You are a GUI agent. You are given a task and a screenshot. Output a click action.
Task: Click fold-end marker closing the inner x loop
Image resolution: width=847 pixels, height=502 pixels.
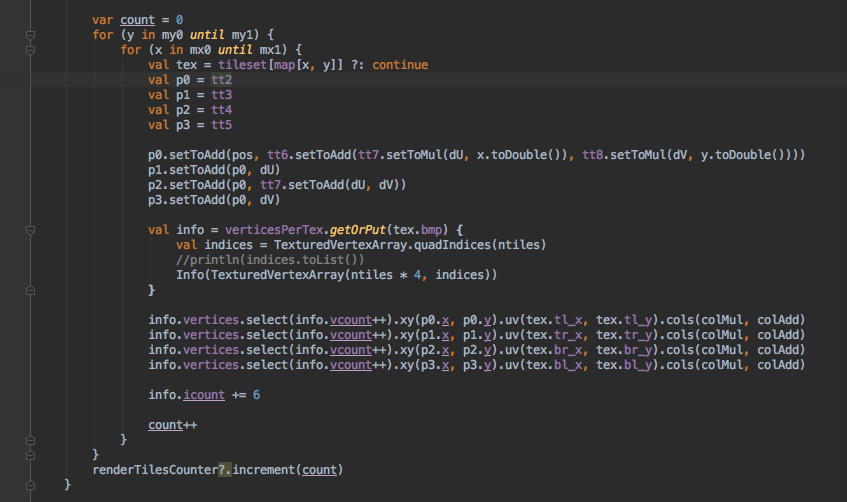tap(31, 440)
